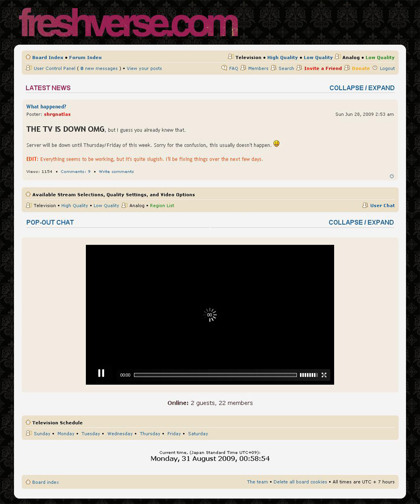
Task: Select High Quality in stream selections bar
Action: coord(75,206)
